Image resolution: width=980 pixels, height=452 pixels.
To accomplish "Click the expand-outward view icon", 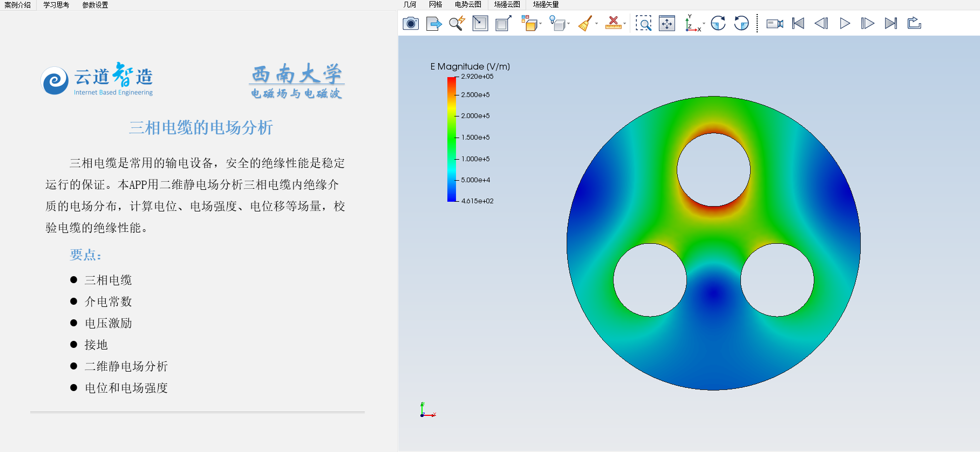I will (x=503, y=23).
